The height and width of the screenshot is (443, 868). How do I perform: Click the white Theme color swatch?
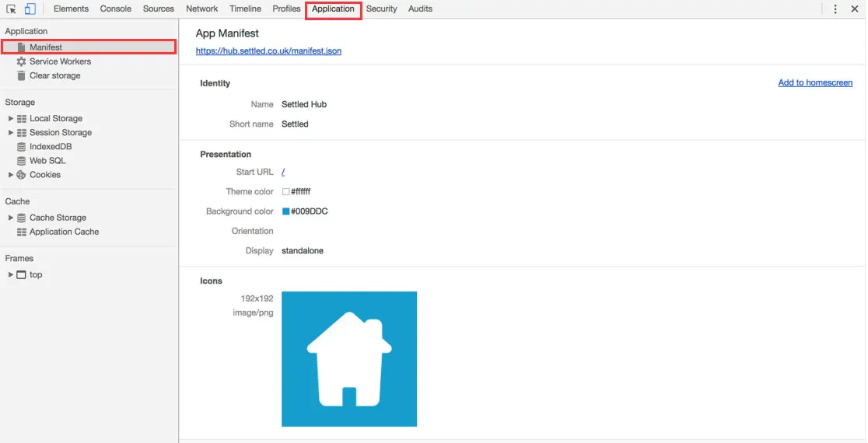(x=285, y=192)
